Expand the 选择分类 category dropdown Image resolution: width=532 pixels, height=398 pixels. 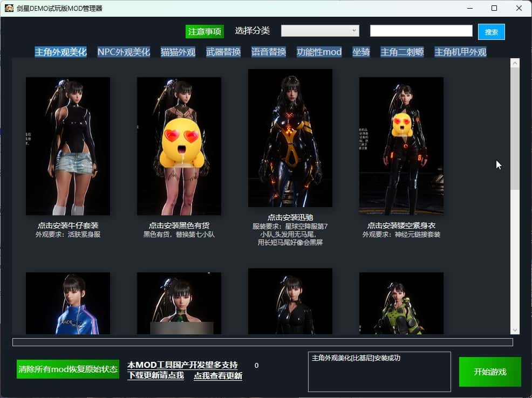tap(320, 31)
